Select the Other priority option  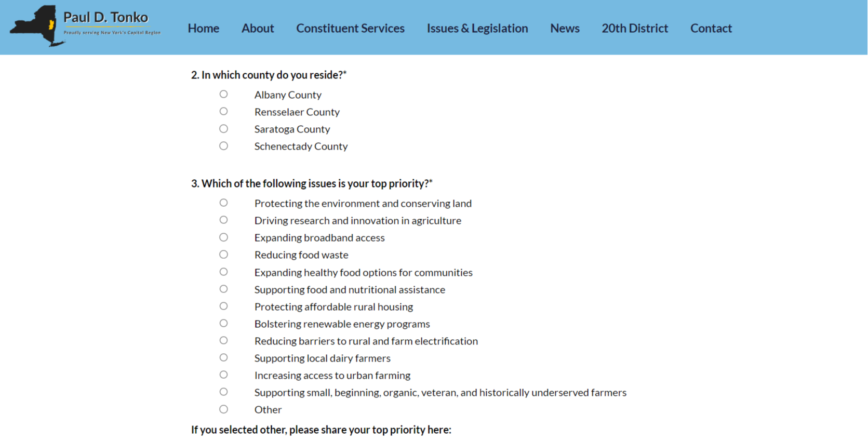pos(223,409)
